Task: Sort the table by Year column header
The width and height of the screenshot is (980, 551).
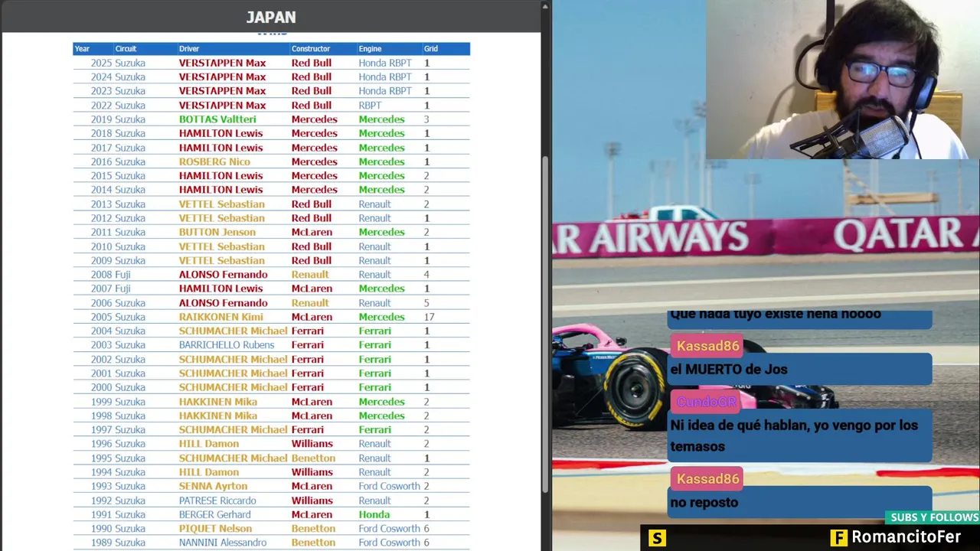Action: click(82, 49)
